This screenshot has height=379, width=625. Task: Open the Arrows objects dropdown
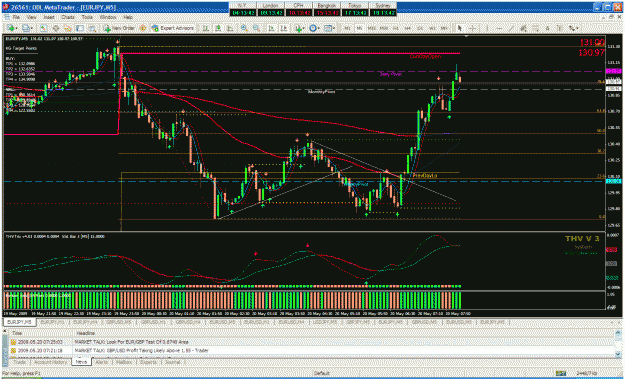[x=573, y=28]
